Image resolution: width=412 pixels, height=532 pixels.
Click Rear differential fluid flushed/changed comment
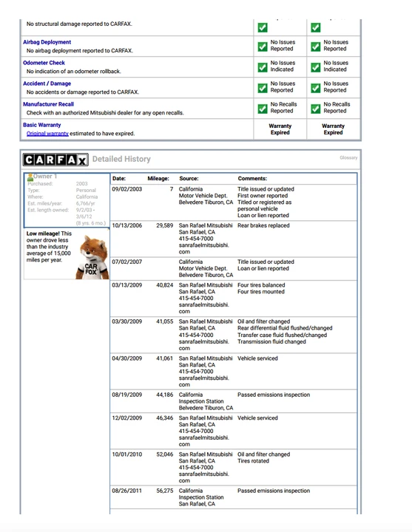tap(285, 328)
